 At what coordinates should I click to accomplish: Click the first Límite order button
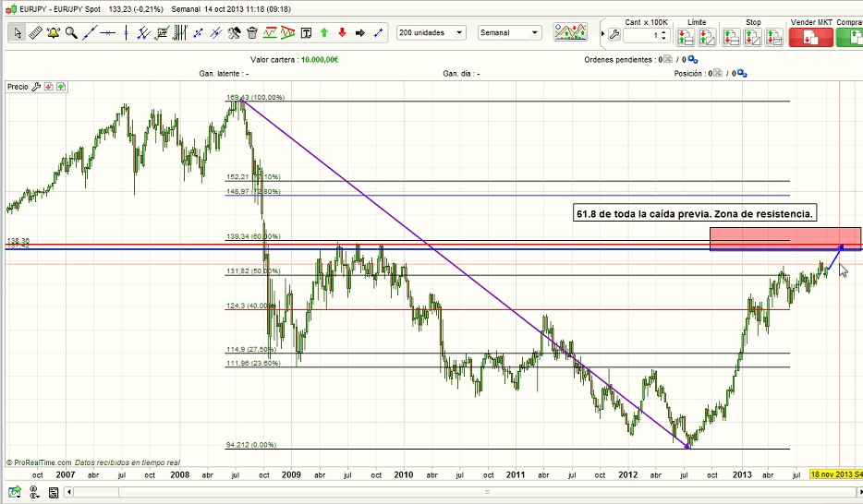click(686, 37)
